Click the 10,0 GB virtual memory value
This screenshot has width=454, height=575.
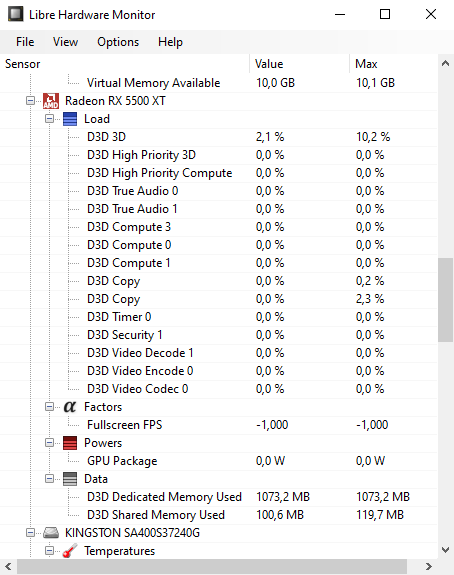point(275,83)
